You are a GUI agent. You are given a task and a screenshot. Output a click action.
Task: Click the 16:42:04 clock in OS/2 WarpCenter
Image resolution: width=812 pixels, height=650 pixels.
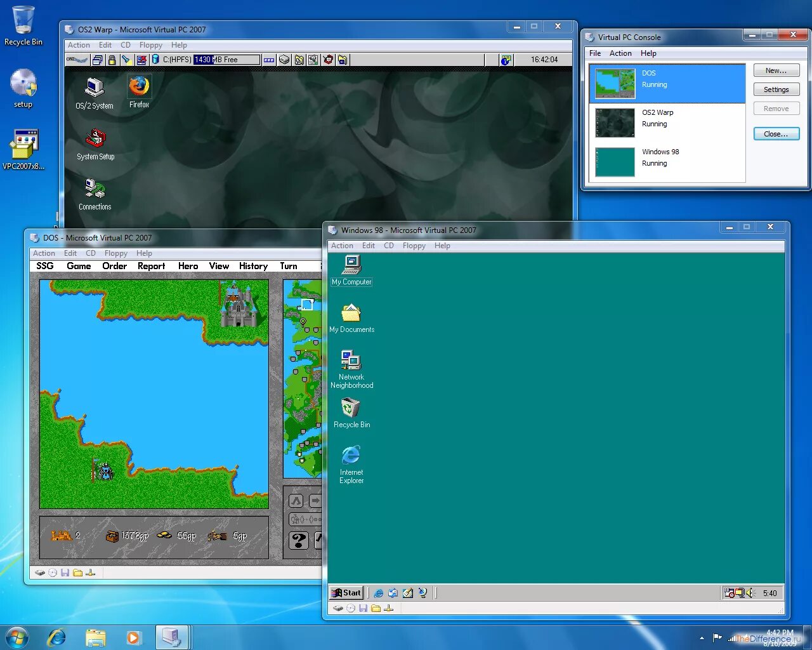click(x=544, y=60)
